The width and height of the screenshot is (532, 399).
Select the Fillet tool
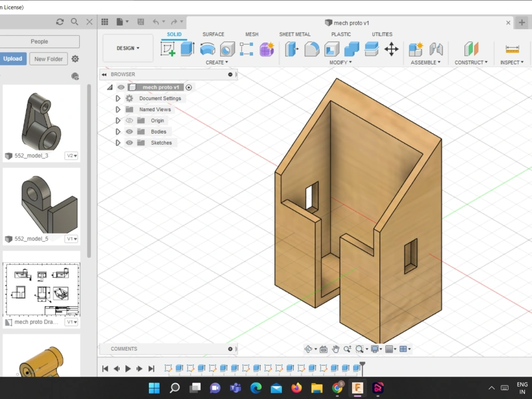point(312,49)
